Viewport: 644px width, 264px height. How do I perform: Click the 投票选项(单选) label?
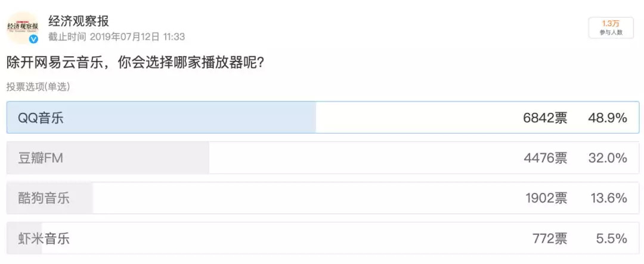tap(38, 87)
